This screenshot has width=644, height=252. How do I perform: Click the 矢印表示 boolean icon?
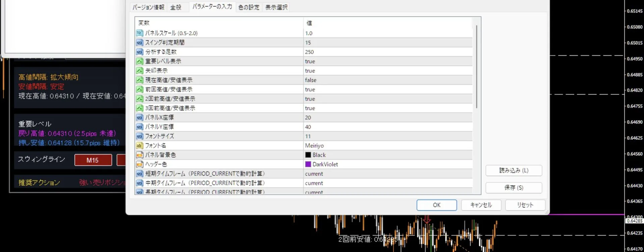[x=139, y=71]
